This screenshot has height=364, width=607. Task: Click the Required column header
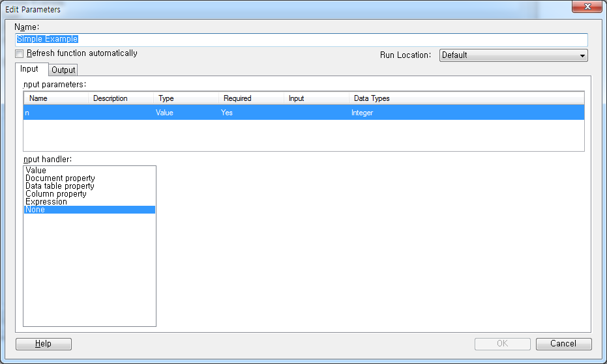(251, 98)
